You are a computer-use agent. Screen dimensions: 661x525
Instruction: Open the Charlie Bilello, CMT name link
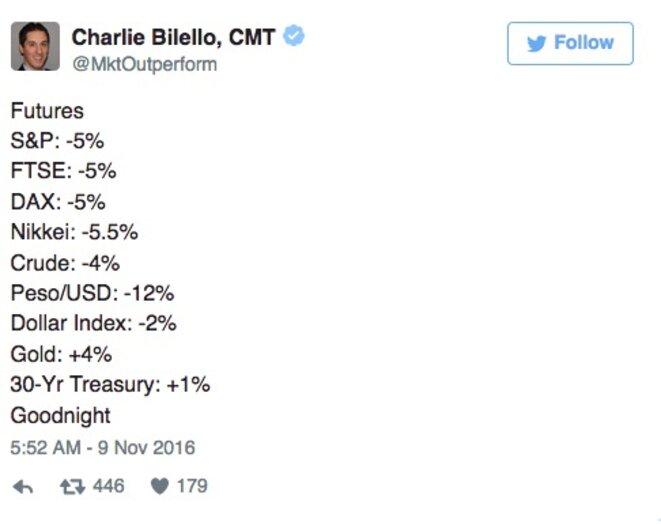tap(173, 37)
